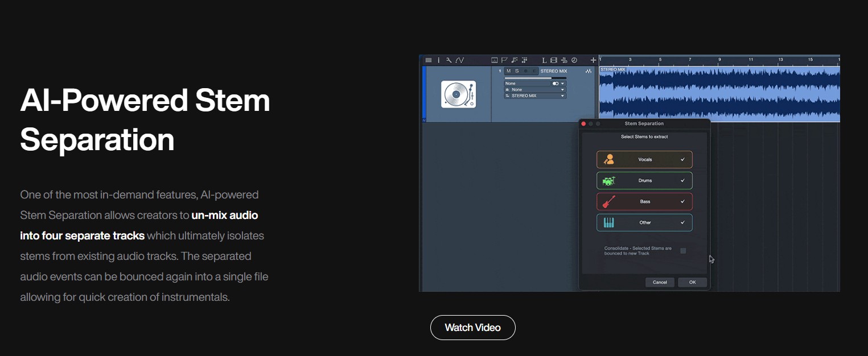Open the track list hamburger icon
The image size is (868, 356).
coord(429,60)
